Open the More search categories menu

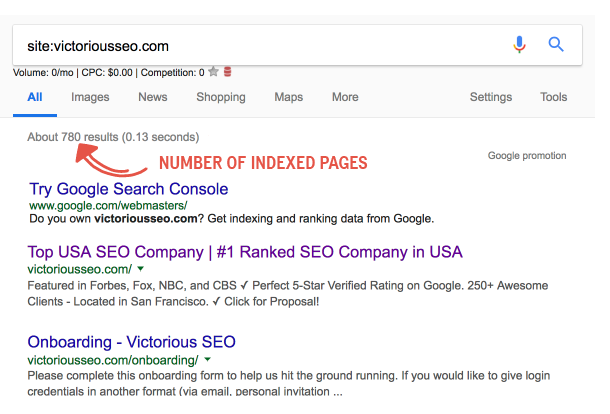pyautogui.click(x=345, y=97)
